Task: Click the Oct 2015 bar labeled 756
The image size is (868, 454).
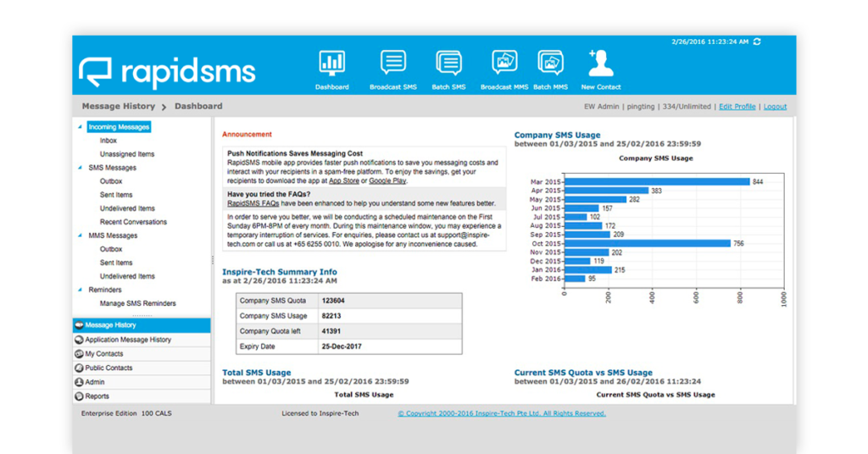Action: coord(647,243)
